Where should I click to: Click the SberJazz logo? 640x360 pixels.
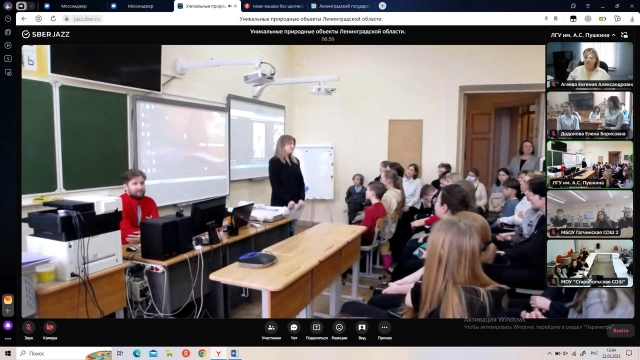46,34
